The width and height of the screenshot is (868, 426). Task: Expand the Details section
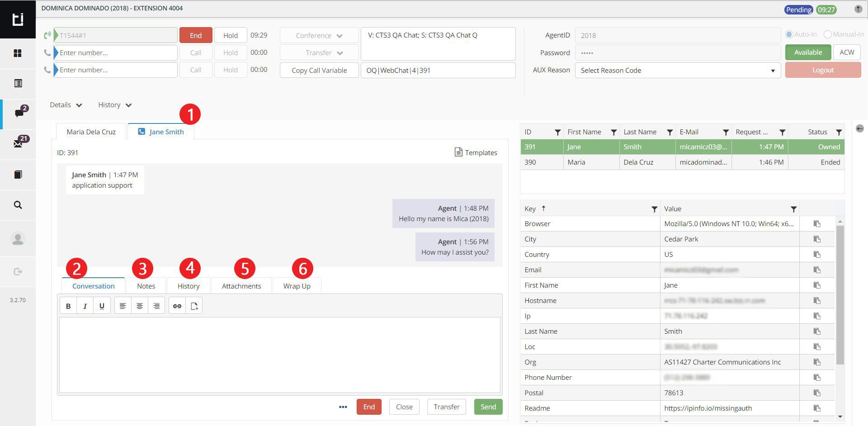tap(66, 105)
